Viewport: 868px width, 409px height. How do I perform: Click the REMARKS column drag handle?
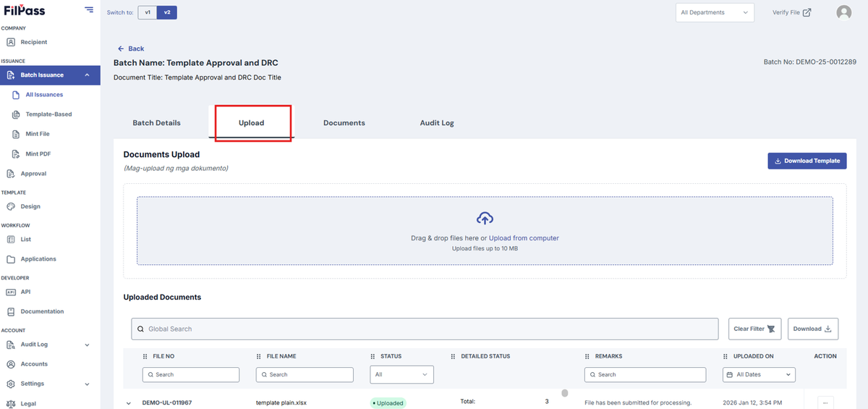click(x=587, y=356)
